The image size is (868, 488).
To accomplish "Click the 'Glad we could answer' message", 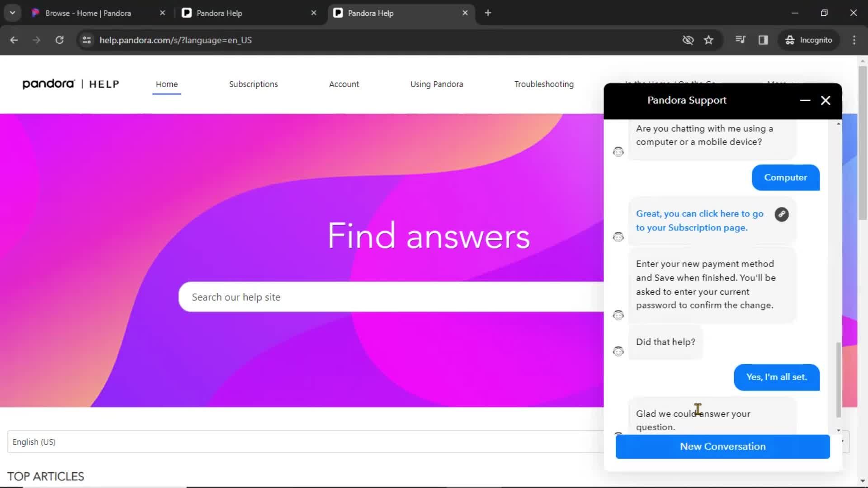I will point(712,417).
